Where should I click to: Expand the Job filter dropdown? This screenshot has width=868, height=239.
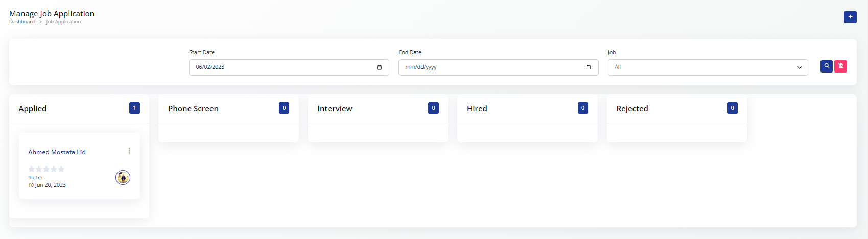click(708, 67)
